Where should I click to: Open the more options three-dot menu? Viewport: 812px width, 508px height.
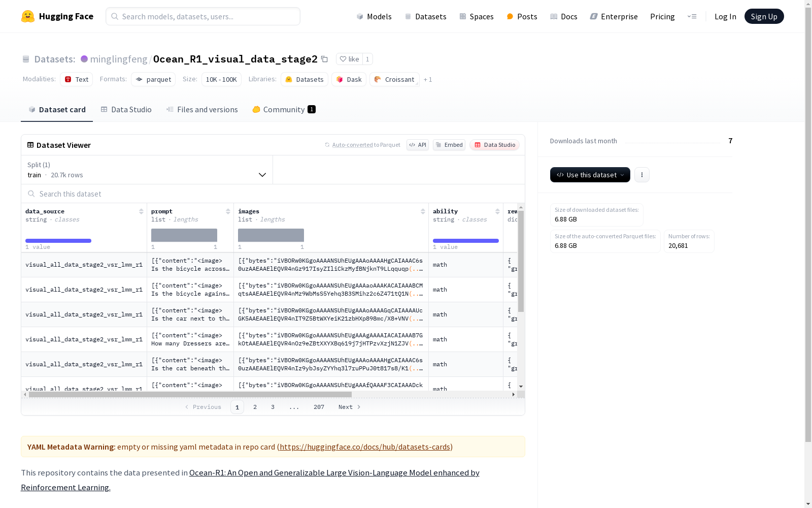coord(642,175)
